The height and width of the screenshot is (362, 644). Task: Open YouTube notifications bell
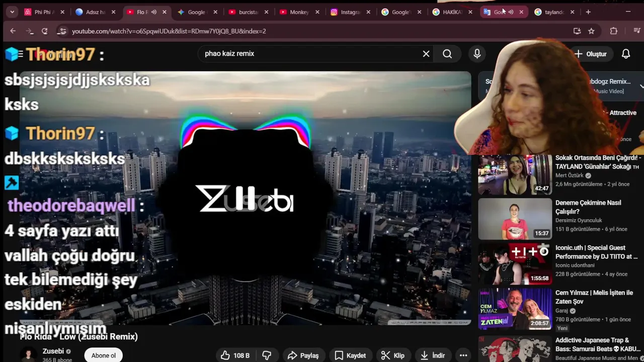point(626,54)
